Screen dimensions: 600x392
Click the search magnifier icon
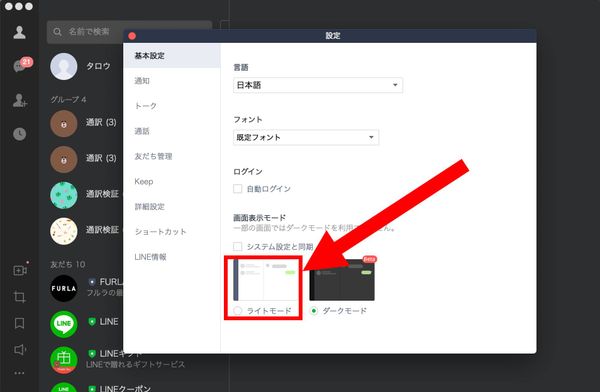pos(57,32)
